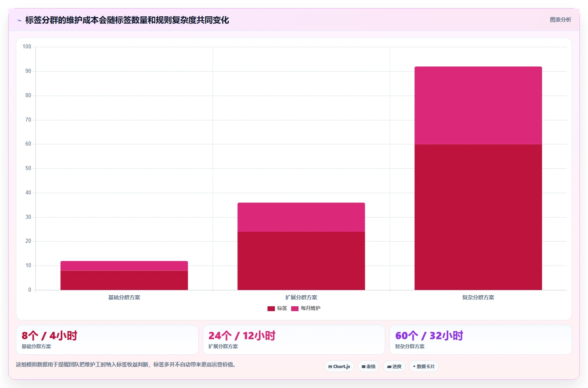Click the y-axis value 100

point(27,47)
